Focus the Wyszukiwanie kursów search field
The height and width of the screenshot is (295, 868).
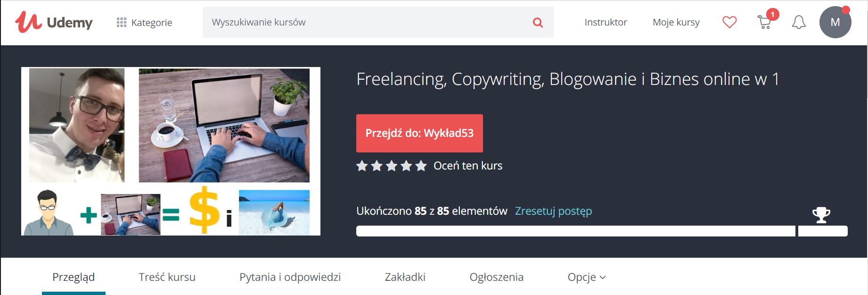pos(368,22)
